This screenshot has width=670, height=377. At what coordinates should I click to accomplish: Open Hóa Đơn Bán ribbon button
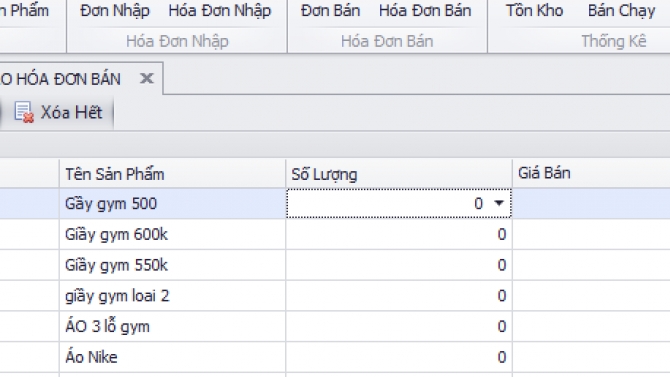425,11
